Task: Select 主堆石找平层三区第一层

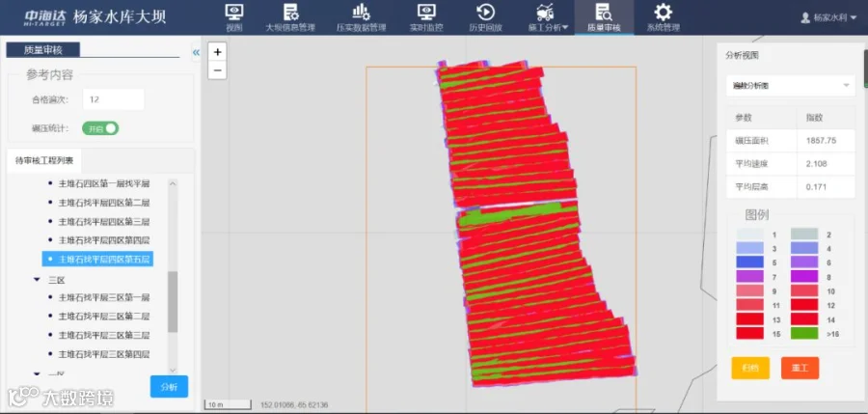Action: (104, 297)
